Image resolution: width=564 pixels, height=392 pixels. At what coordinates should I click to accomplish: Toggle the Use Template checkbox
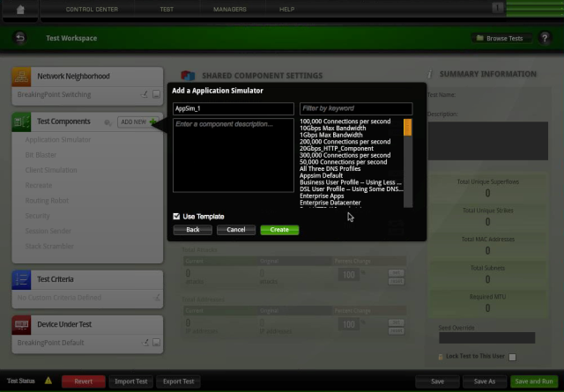click(176, 216)
